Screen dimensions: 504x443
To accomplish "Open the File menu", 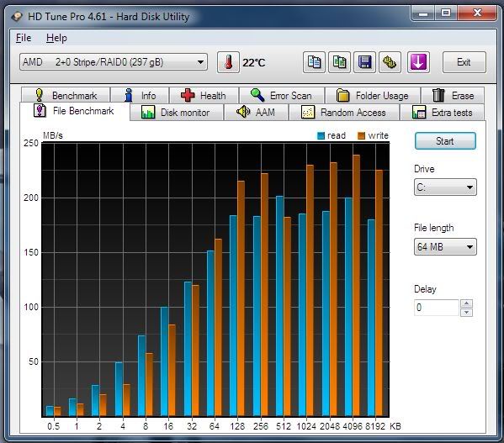I will point(24,38).
